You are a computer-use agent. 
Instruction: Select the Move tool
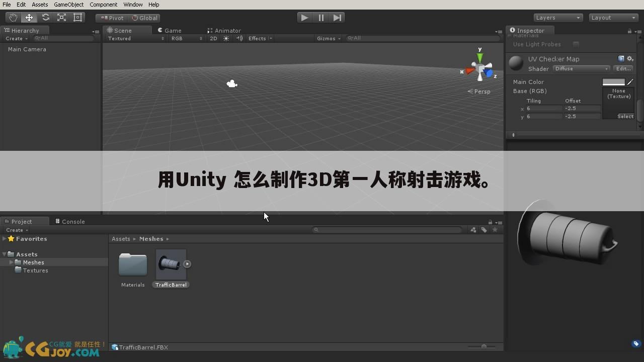tap(29, 17)
